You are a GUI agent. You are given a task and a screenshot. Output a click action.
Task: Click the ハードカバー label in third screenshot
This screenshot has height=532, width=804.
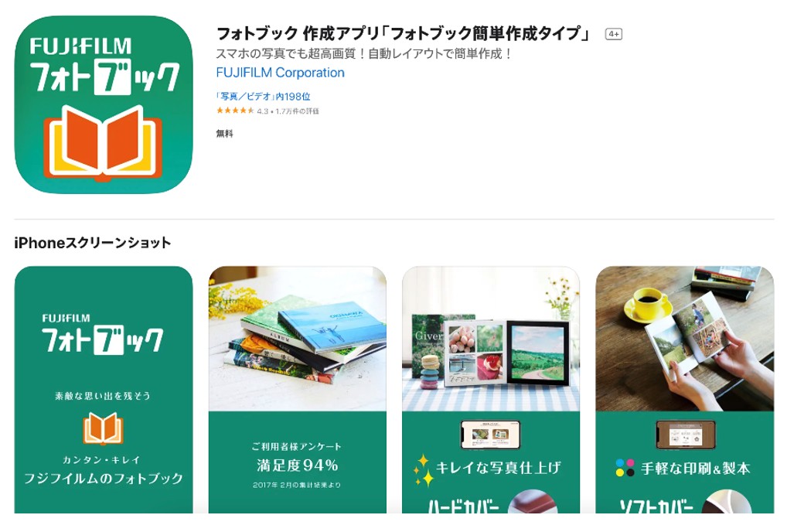463,506
